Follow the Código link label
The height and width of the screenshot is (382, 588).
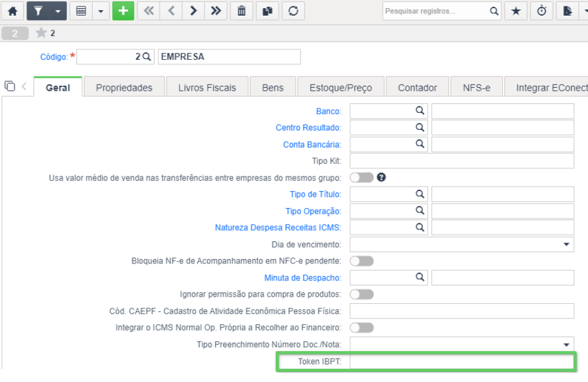[54, 57]
